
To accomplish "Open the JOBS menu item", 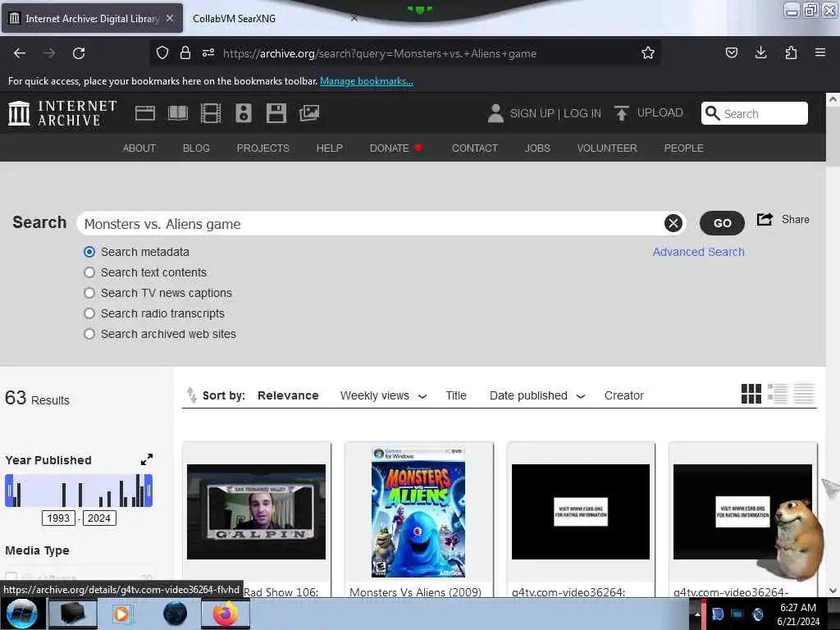I will tap(537, 148).
